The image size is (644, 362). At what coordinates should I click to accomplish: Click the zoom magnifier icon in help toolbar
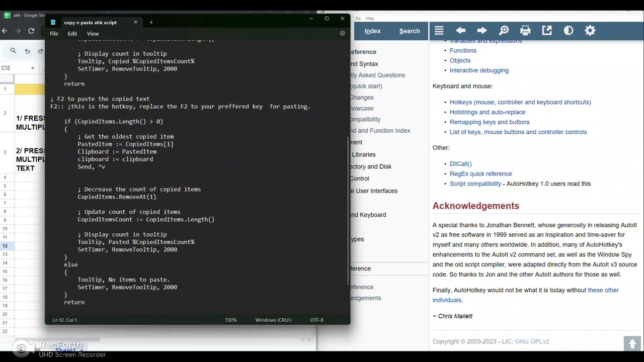tap(504, 31)
